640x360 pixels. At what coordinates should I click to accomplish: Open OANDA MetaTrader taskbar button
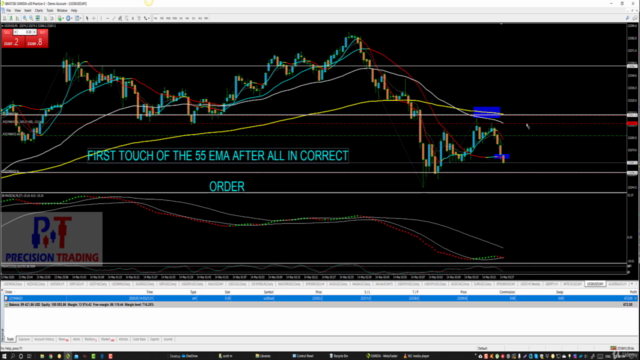[x=382, y=356]
